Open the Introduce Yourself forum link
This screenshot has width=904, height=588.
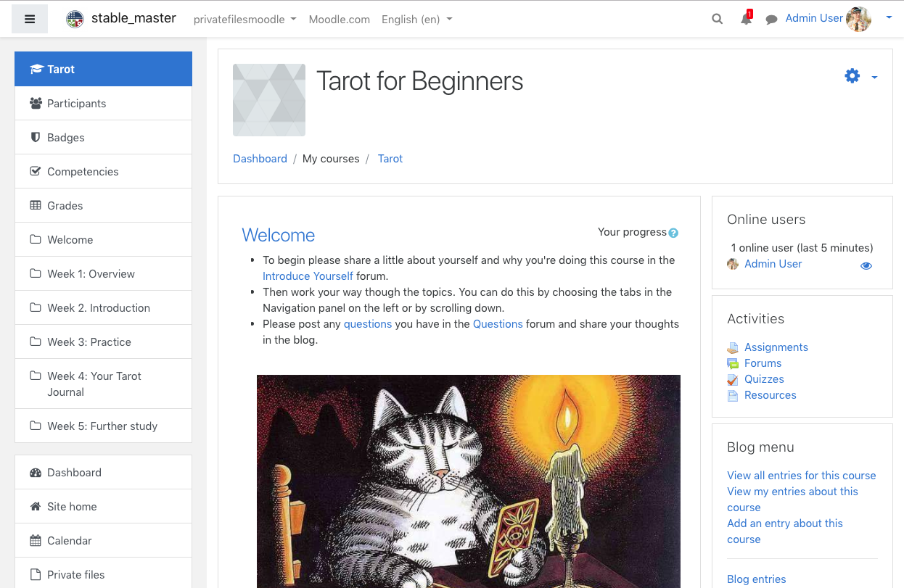(x=308, y=276)
